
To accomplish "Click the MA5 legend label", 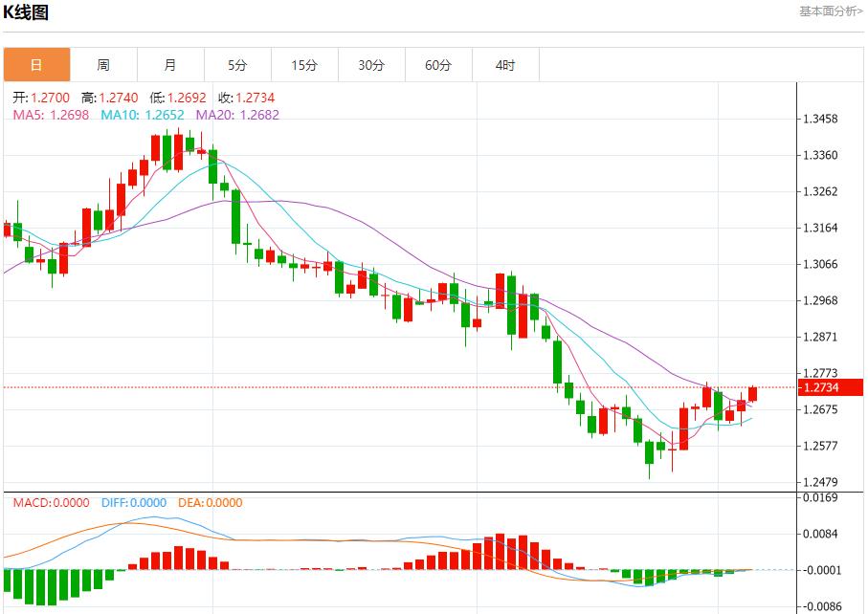I will [x=51, y=115].
